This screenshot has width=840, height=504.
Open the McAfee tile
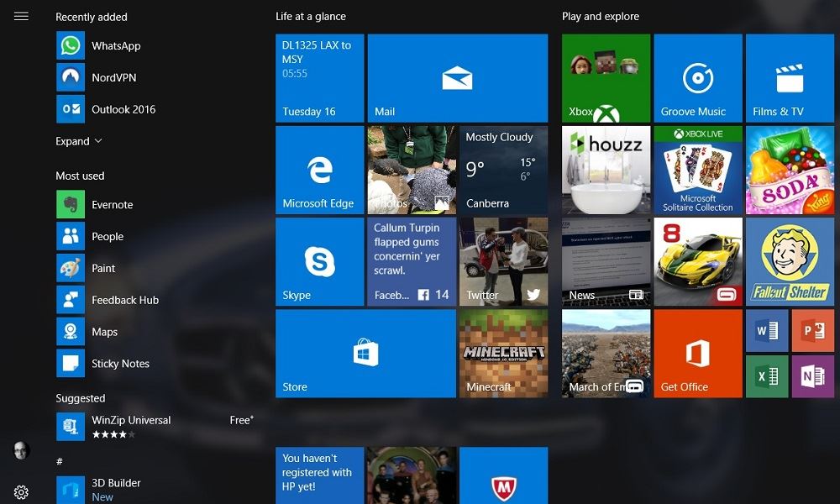coord(503,475)
